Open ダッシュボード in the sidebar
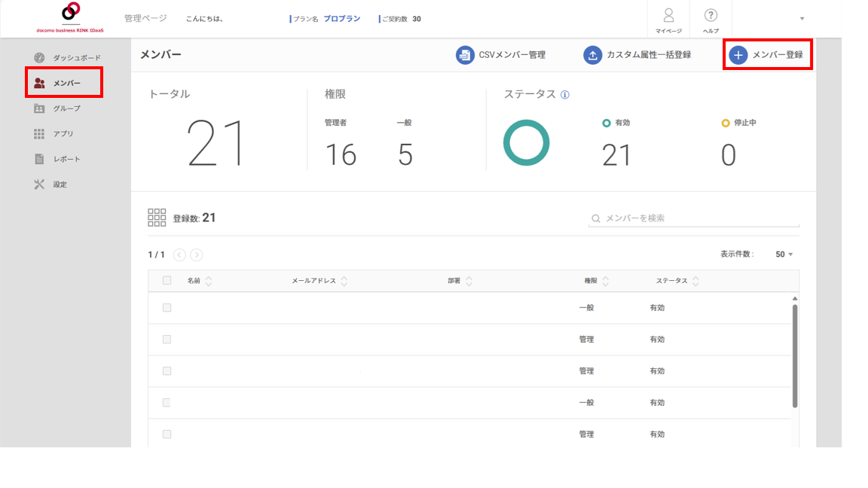868x488 pixels. (x=77, y=57)
